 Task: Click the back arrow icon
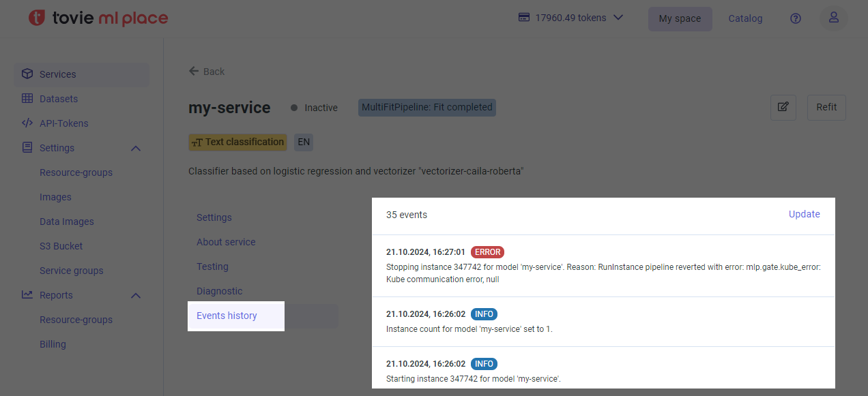click(194, 71)
